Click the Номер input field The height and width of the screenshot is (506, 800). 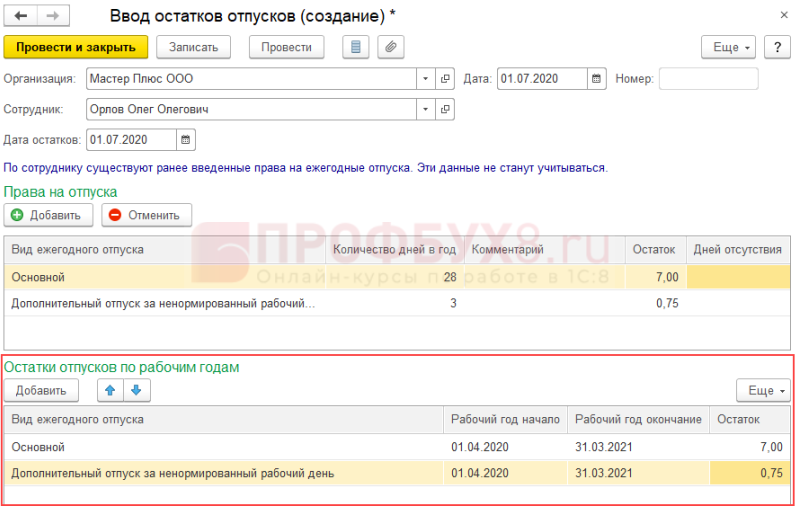pos(708,79)
